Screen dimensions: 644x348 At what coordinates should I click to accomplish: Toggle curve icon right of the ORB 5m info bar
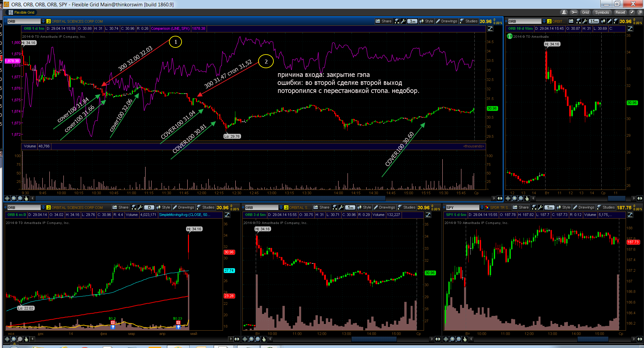(x=428, y=215)
